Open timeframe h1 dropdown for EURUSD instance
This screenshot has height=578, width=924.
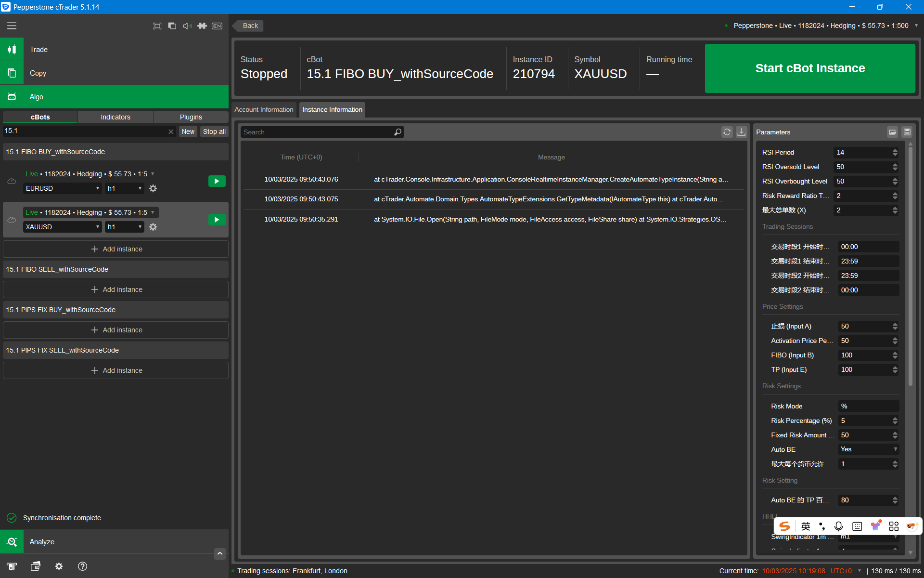[x=125, y=188]
